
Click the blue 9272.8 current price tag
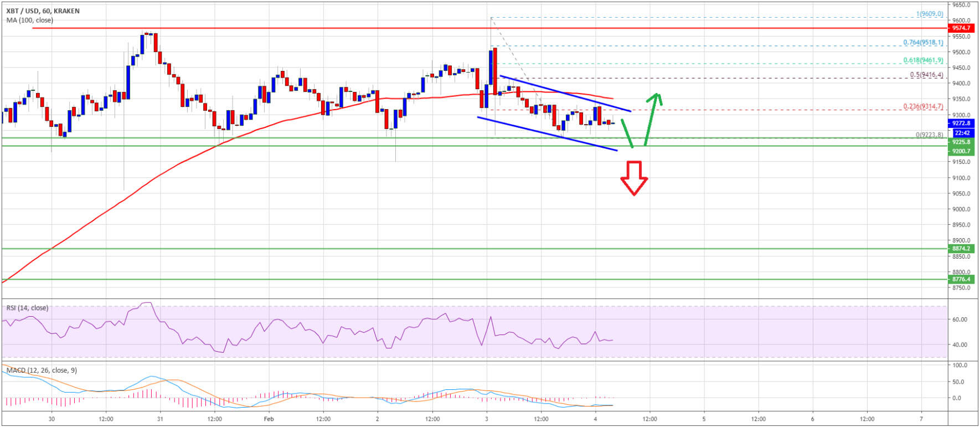pos(961,124)
